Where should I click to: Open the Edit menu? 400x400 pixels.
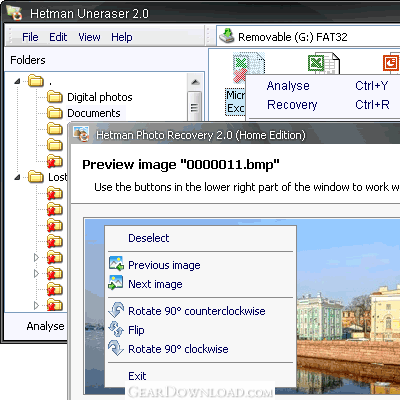pyautogui.click(x=58, y=37)
